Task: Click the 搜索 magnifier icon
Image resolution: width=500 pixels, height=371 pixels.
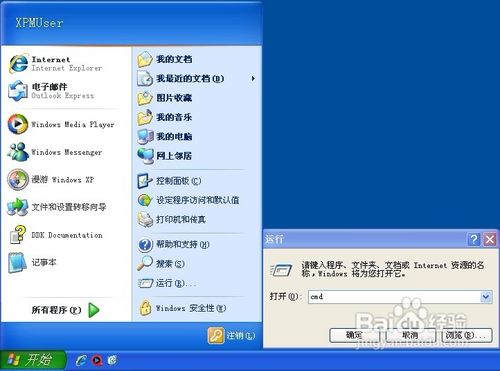Action: coord(145,263)
